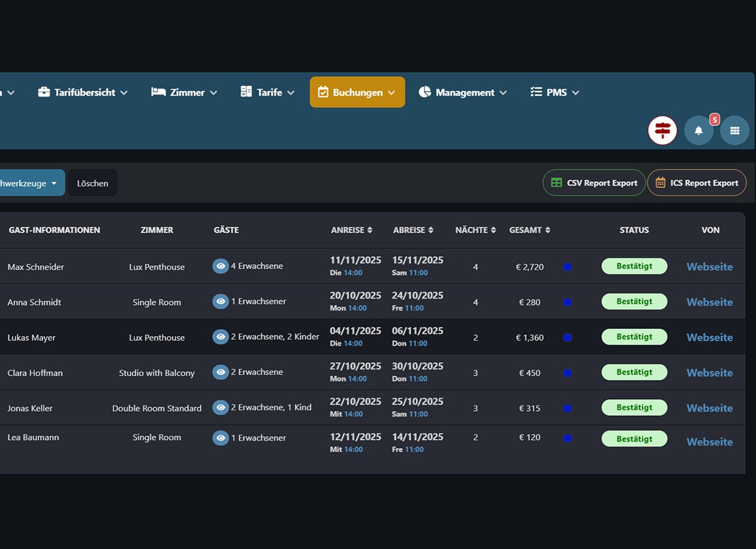Click Bestätigt status badge for Clara Hoffman
756x549 pixels.
click(x=634, y=372)
